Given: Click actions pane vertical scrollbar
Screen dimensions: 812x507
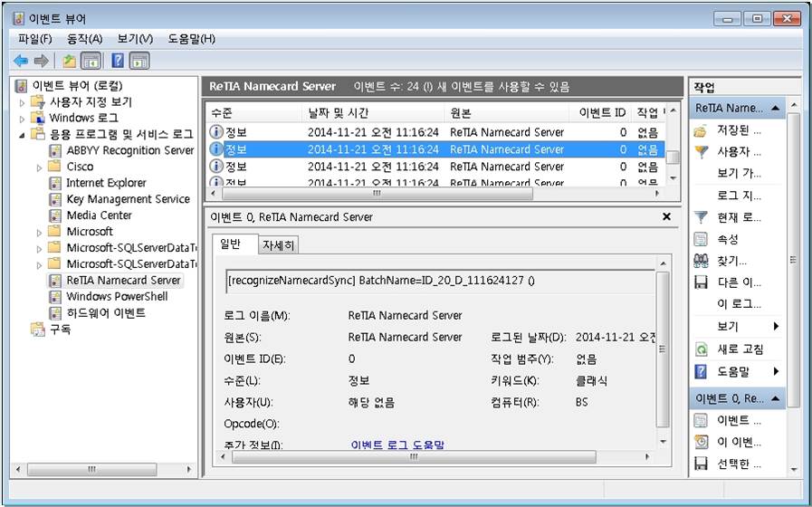Looking at the screenshot, I should coord(793,259).
